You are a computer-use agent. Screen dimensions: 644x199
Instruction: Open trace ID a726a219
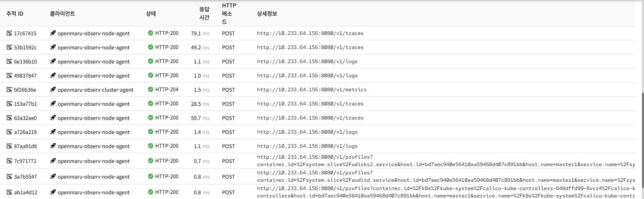[x=25, y=132]
